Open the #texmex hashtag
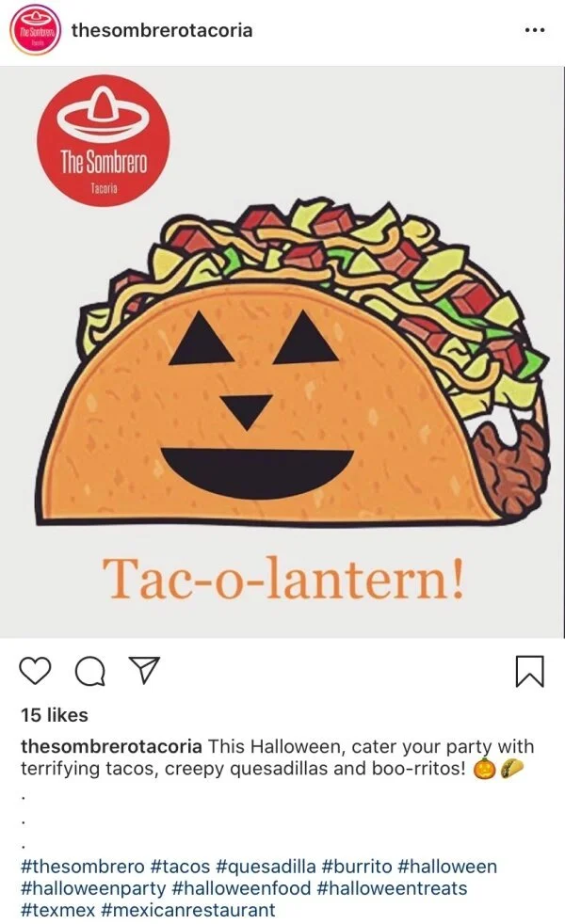 pos(57,910)
